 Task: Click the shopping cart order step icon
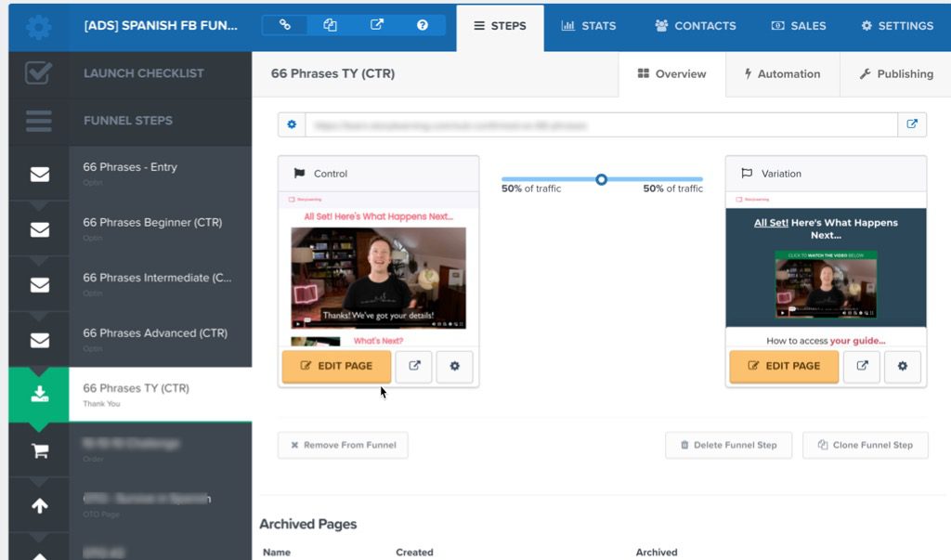coord(40,450)
